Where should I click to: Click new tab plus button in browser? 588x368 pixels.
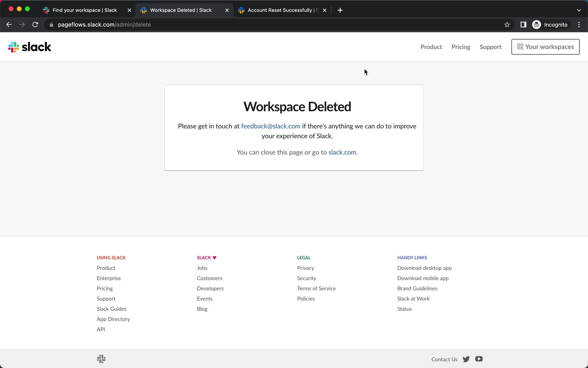(340, 10)
